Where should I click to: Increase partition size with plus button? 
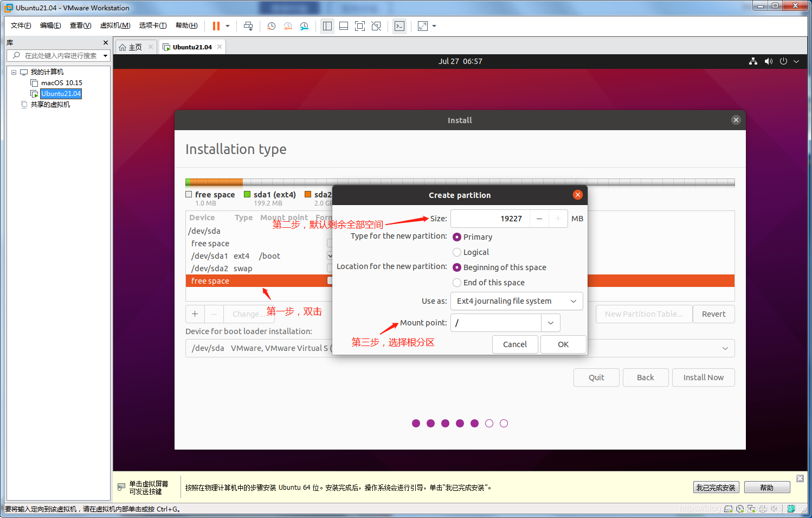tap(558, 219)
